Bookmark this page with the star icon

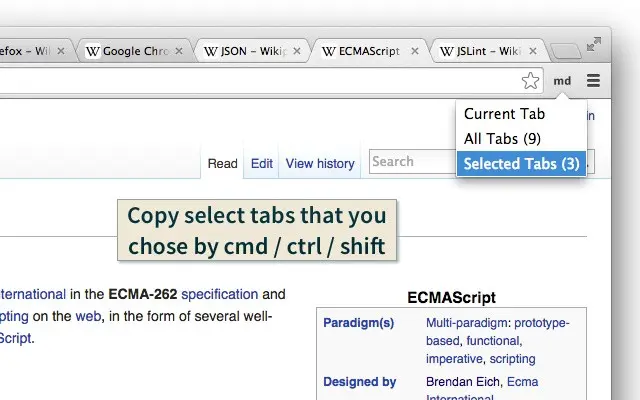pos(530,81)
